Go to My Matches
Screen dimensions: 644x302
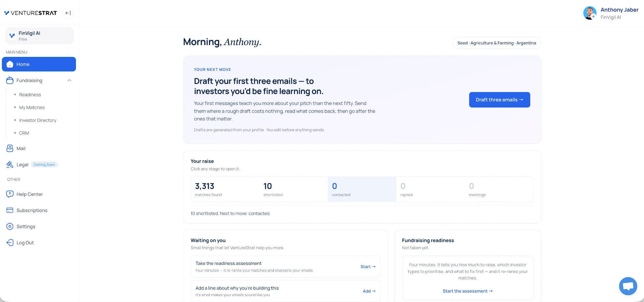coord(32,108)
